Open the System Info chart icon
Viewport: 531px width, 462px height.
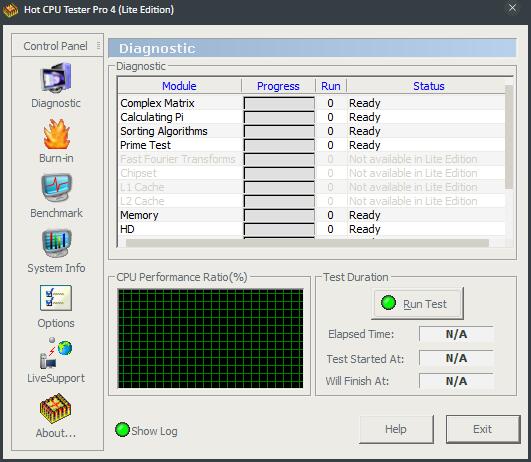[56, 243]
